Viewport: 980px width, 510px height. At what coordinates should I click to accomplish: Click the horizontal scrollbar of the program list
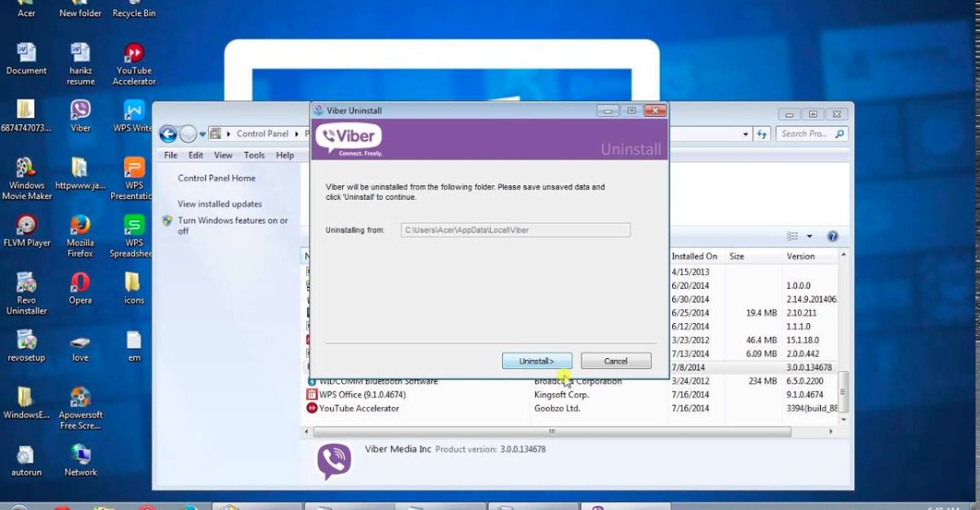[x=552, y=432]
